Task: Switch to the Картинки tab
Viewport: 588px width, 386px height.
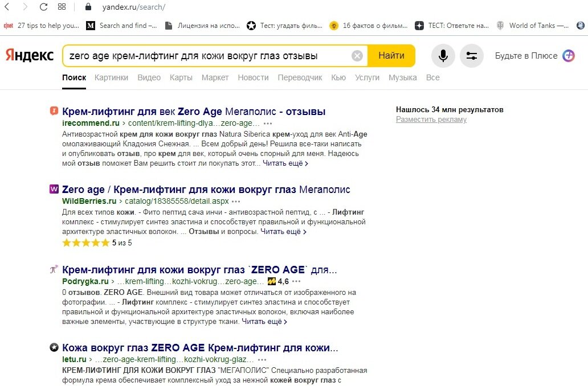Action: point(111,77)
